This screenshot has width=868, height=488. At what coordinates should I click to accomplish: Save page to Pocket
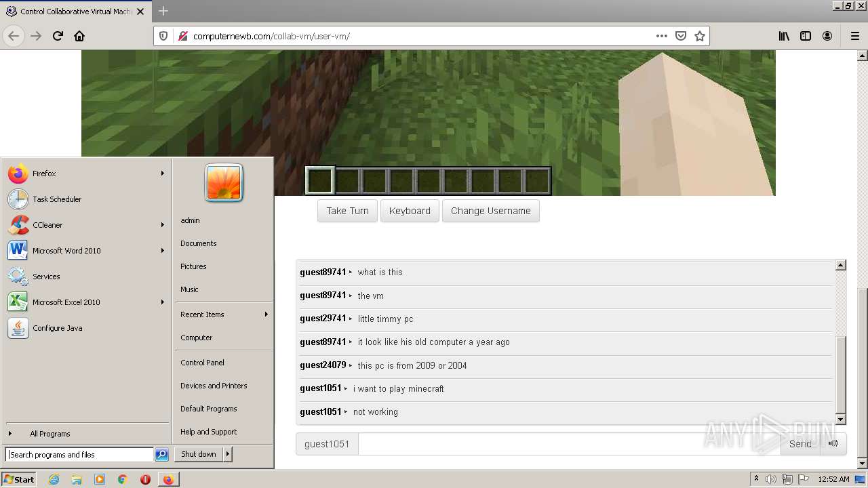[681, 36]
